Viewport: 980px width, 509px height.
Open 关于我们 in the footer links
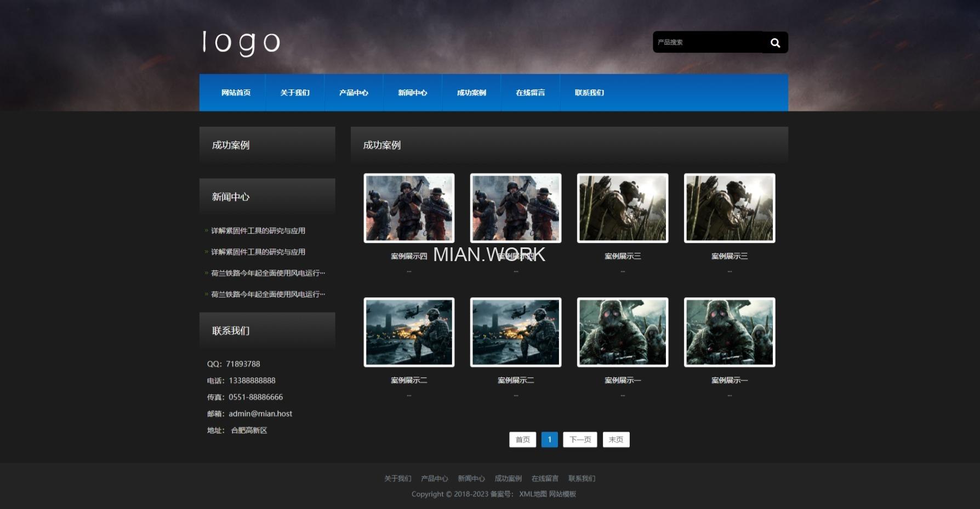pyautogui.click(x=397, y=479)
